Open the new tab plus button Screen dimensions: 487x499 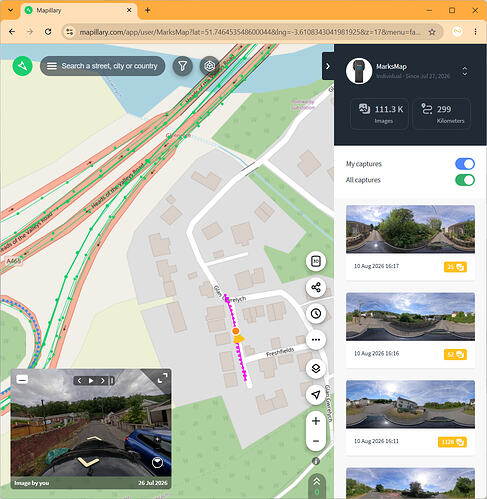coord(147,10)
